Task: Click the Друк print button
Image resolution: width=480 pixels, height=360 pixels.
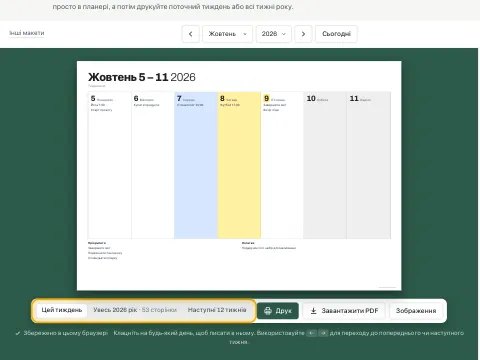Action: point(278,311)
